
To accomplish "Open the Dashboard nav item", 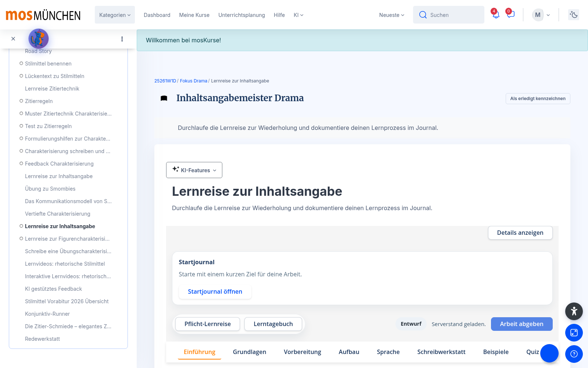I will tap(157, 15).
